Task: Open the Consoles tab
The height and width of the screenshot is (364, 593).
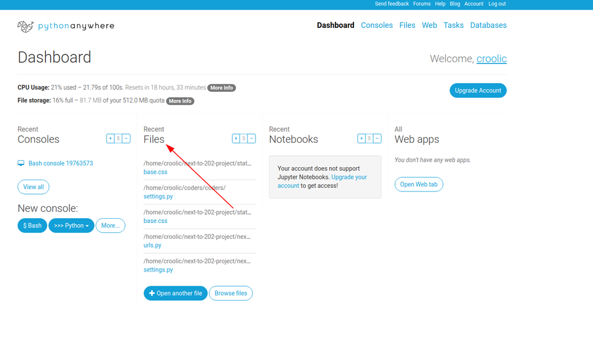Action: click(377, 25)
